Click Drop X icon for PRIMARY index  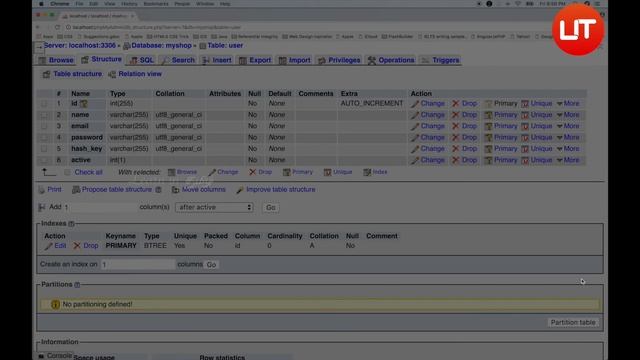click(77, 246)
